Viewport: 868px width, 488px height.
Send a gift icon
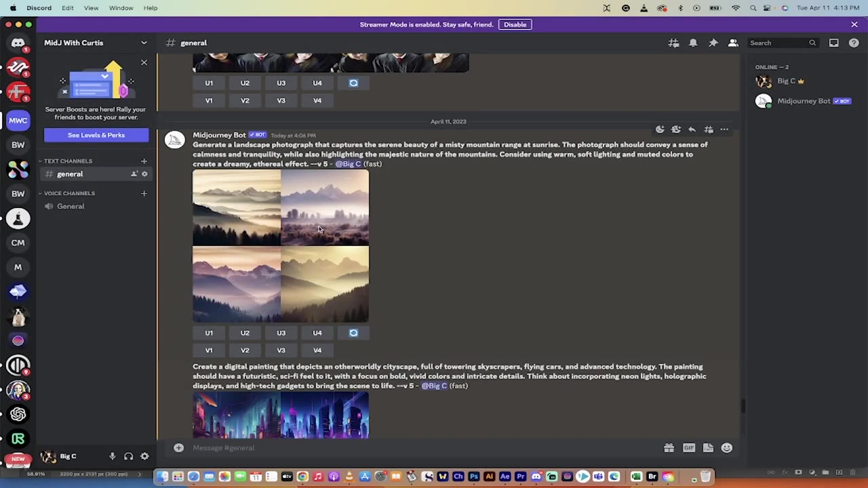tap(669, 447)
